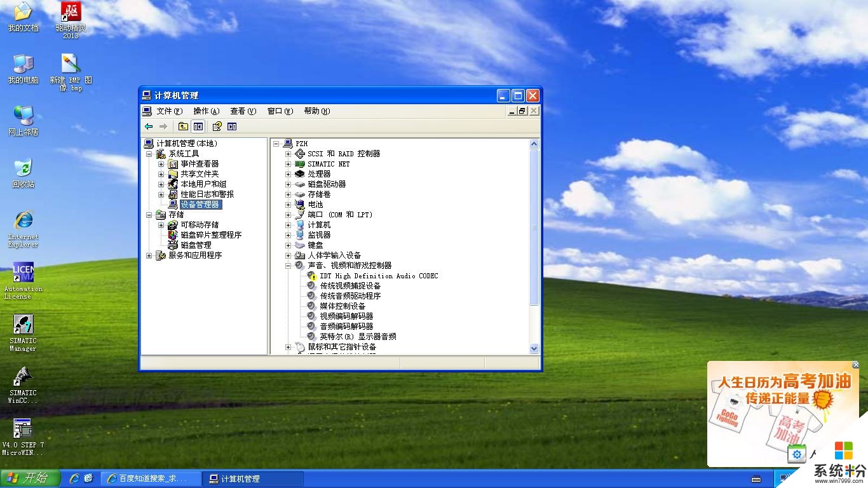Click the Up one level toolbar icon
The image size is (868, 488).
point(183,126)
